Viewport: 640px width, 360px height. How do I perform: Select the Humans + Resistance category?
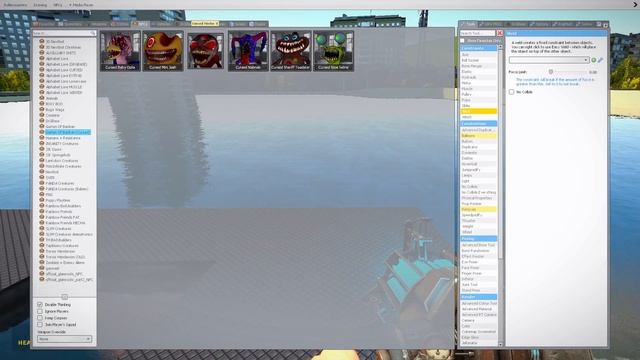(63, 138)
